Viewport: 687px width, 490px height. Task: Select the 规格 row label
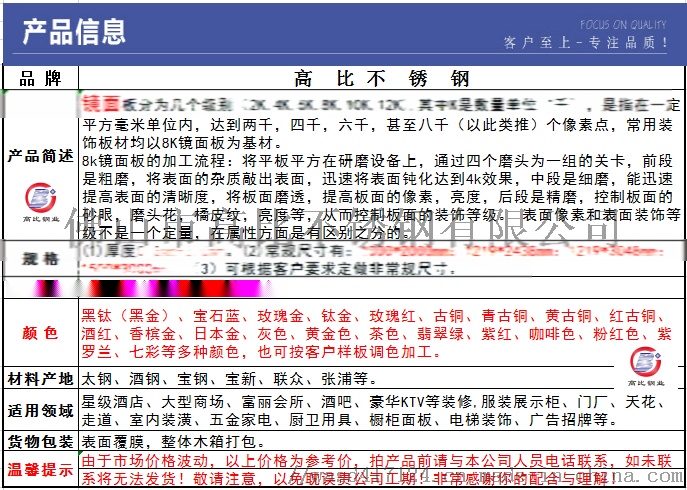click(x=41, y=259)
